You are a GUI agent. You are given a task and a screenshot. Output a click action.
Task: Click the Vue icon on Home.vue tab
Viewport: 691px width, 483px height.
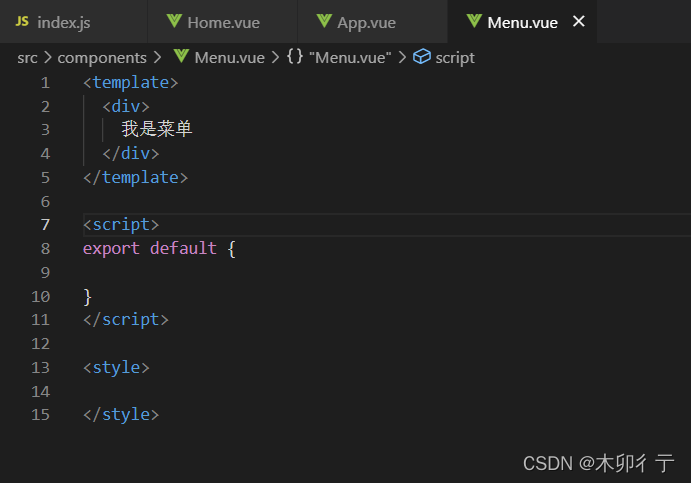(x=174, y=21)
